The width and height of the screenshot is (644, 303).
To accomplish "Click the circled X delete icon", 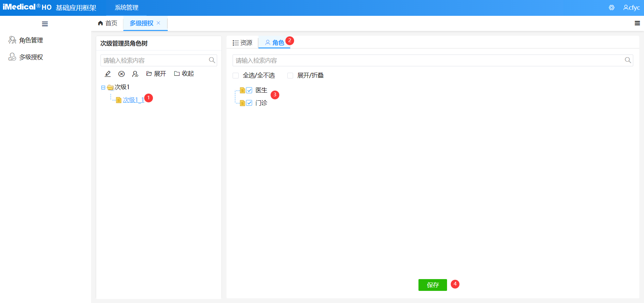I will pos(122,74).
